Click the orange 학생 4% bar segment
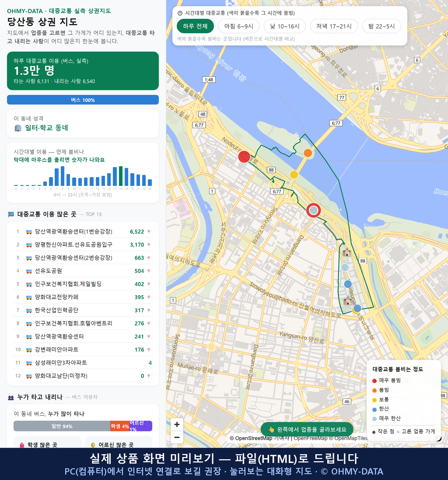 pos(120,426)
